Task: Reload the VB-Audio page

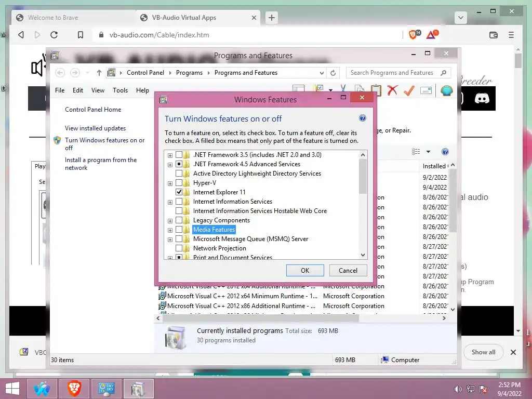Action: [54, 35]
